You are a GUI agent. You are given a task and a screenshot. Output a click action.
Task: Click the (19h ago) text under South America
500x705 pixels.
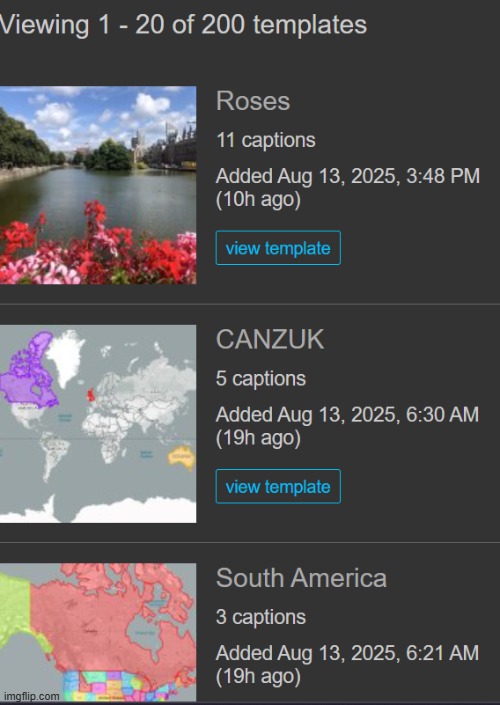coord(258,677)
